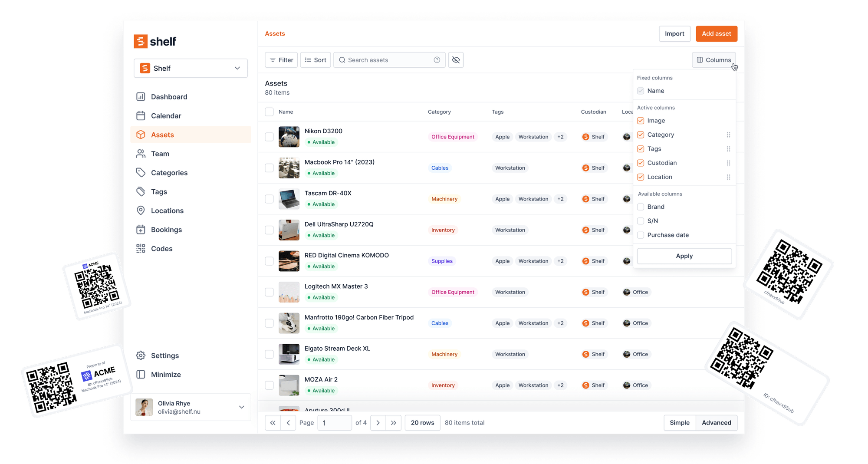Screen dimensions: 868x464
Task: Click the page number input
Action: [335, 423]
